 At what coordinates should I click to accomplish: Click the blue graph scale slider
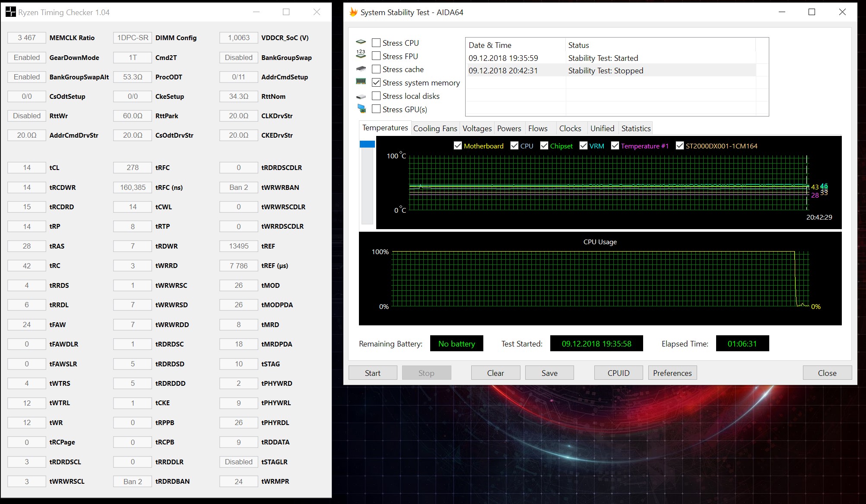[x=367, y=145]
